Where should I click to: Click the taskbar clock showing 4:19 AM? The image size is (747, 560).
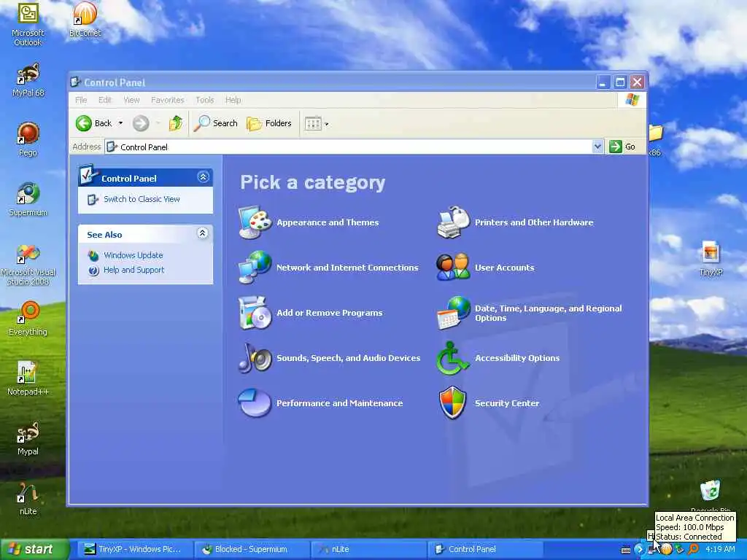point(720,550)
